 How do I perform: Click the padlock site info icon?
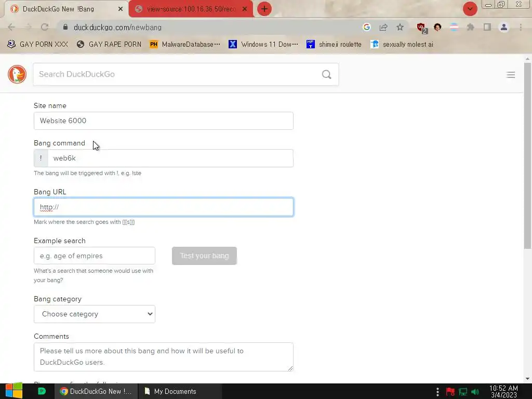click(x=65, y=27)
